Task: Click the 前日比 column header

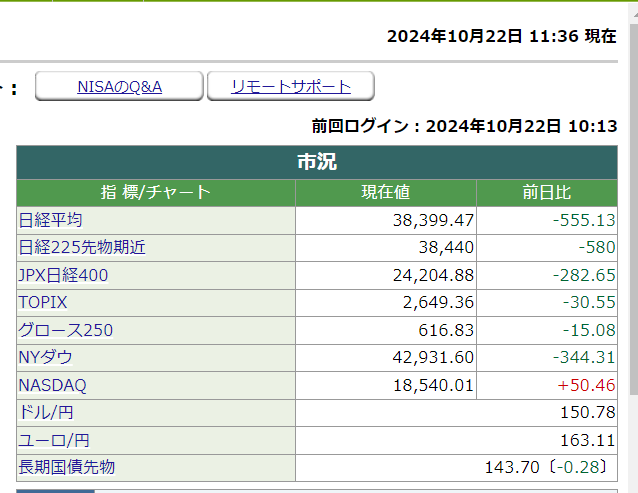Action: (x=546, y=193)
